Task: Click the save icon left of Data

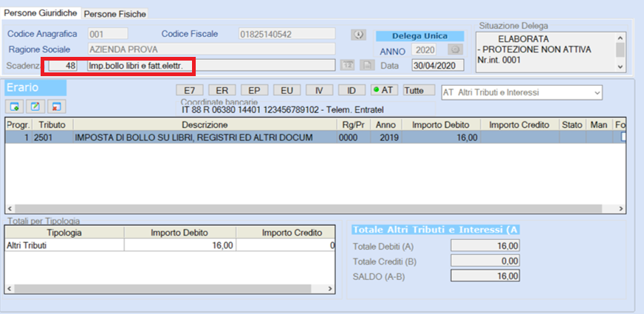Action: 367,66
